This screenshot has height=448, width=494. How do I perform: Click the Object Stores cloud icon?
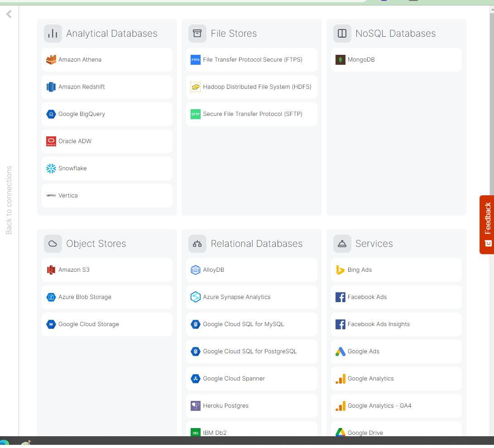[x=53, y=244]
